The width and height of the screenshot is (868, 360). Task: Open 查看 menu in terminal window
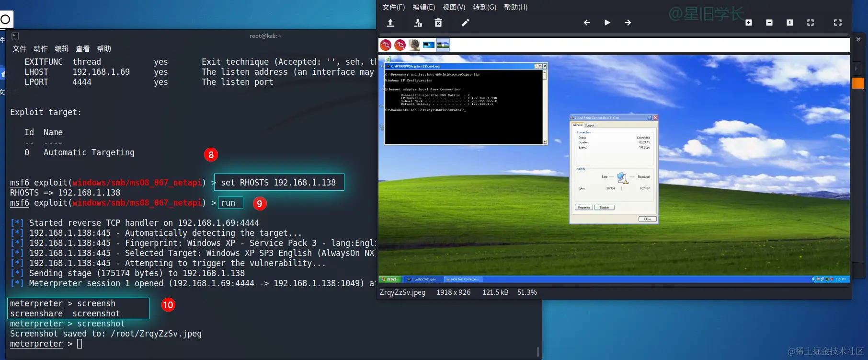click(83, 49)
